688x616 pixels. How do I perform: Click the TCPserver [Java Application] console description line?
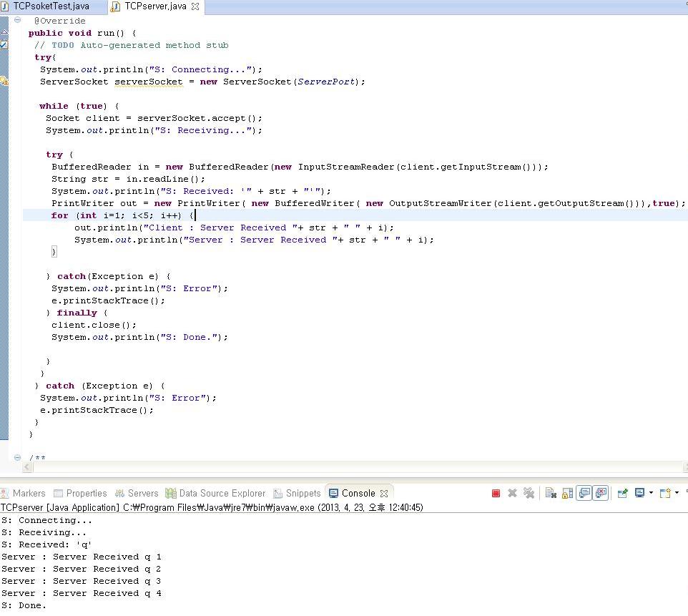[x=212, y=507]
